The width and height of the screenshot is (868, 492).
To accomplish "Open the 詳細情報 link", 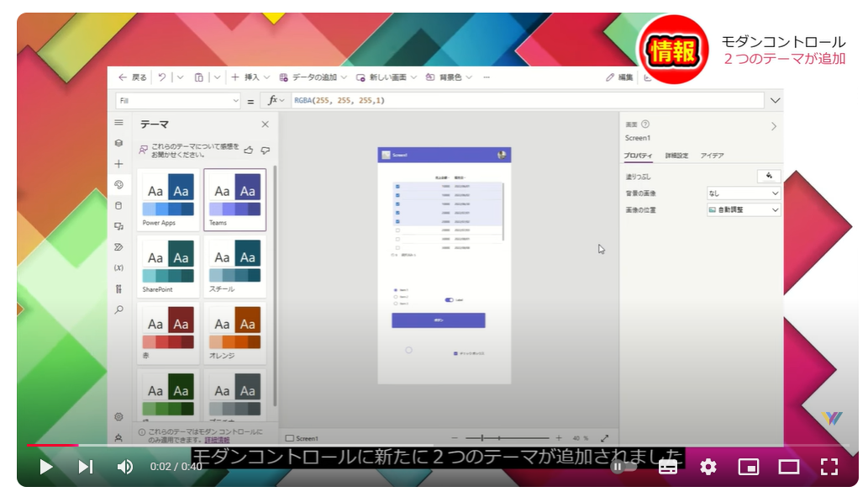I will click(x=217, y=440).
